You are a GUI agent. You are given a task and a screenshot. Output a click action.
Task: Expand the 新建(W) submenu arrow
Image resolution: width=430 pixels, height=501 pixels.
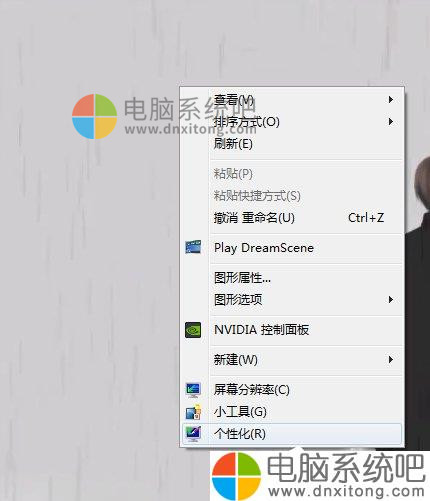pos(391,359)
